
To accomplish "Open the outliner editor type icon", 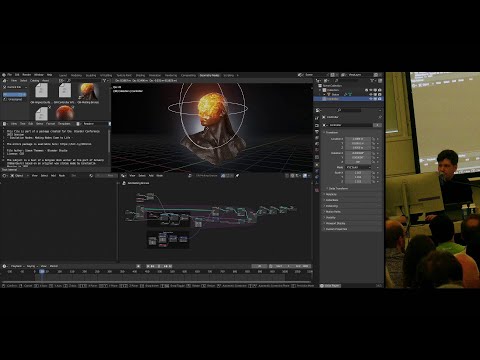I will tap(317, 80).
